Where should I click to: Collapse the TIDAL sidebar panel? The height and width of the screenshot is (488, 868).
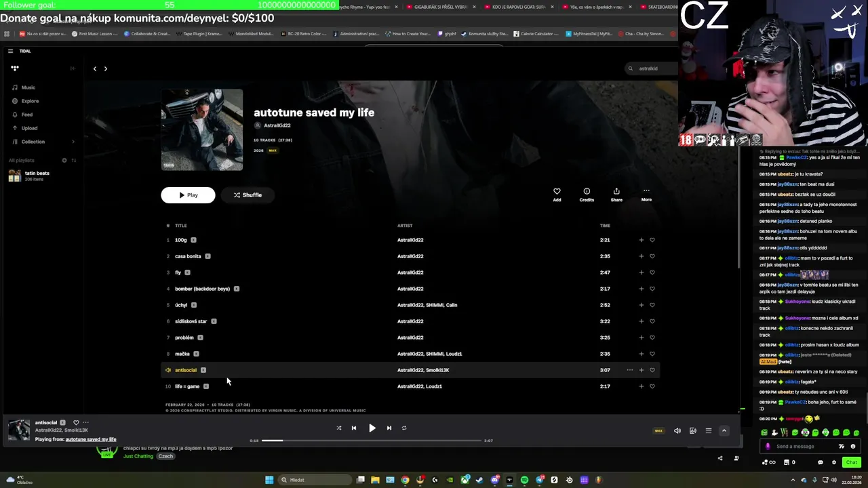pos(73,68)
